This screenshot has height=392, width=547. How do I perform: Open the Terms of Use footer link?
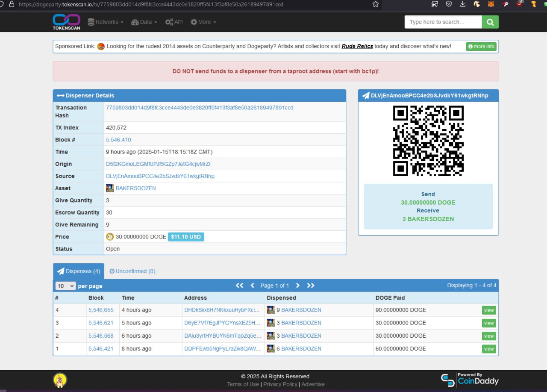pos(243,384)
